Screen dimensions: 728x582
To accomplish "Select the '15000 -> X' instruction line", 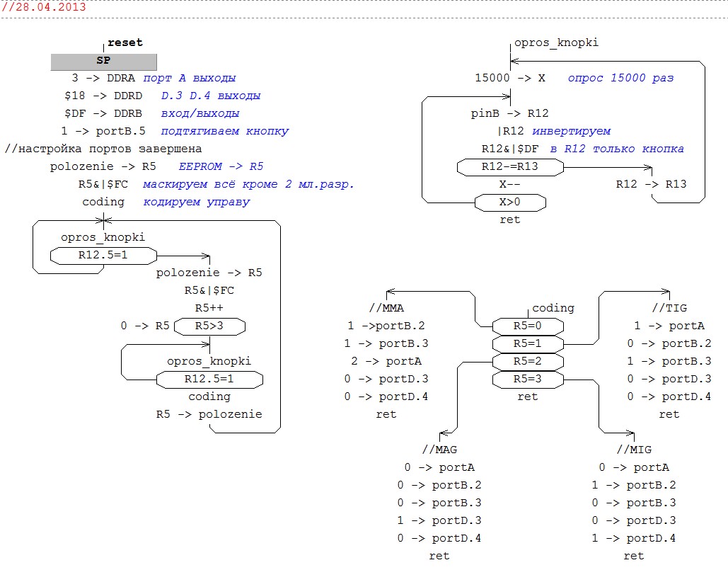I will tap(510, 78).
